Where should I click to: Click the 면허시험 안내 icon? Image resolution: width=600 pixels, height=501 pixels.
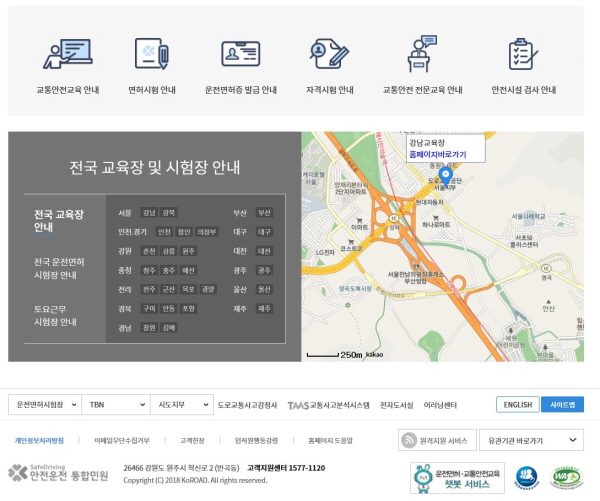pos(151,53)
